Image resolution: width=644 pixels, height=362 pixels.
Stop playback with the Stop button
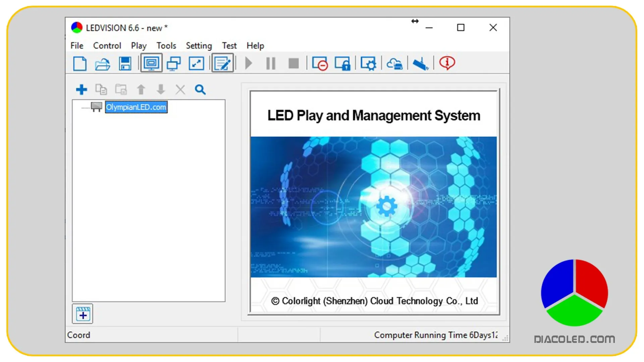(294, 63)
